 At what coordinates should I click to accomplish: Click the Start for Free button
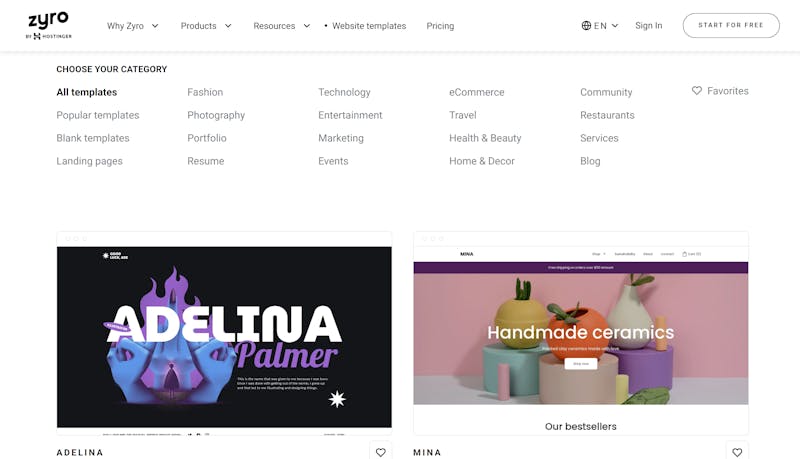pos(731,25)
